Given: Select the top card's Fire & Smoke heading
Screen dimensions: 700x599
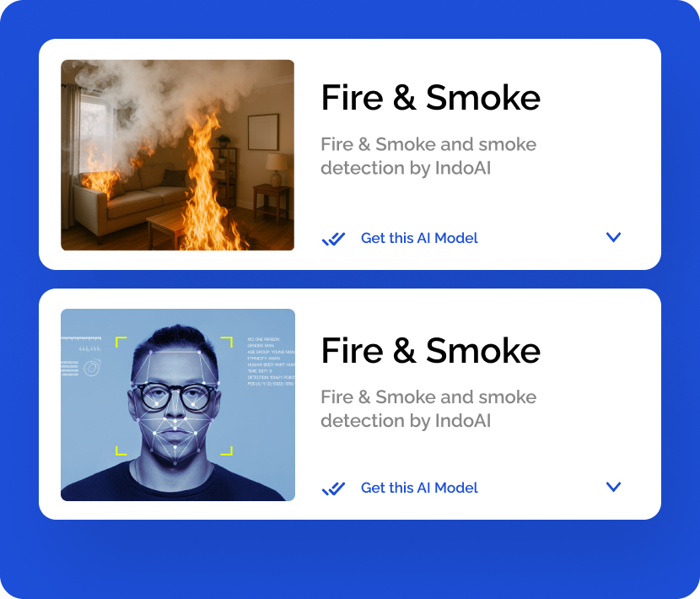Looking at the screenshot, I should 430,97.
